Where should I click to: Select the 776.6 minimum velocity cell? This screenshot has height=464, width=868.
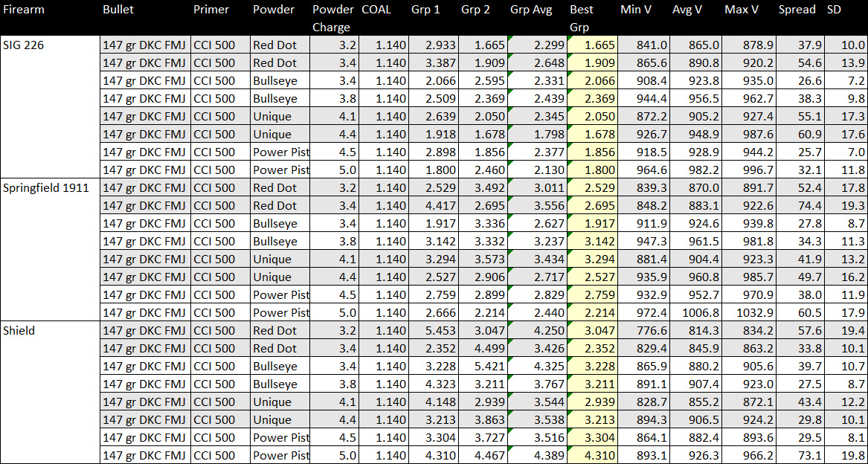[x=643, y=331]
